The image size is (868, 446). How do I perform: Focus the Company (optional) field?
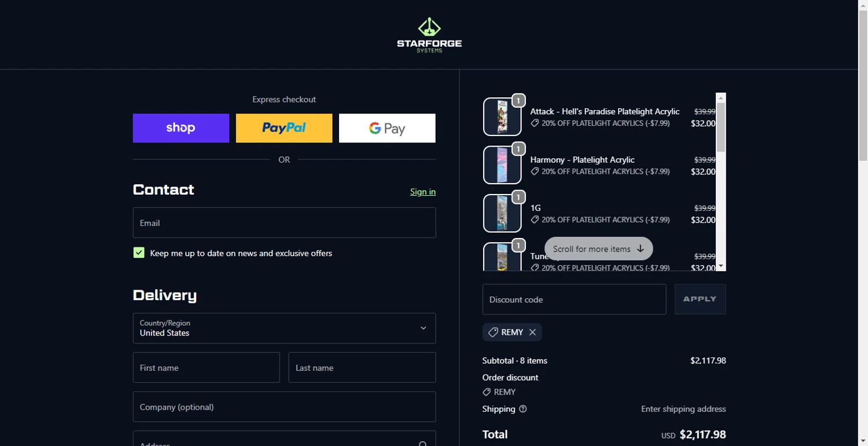[284, 407]
